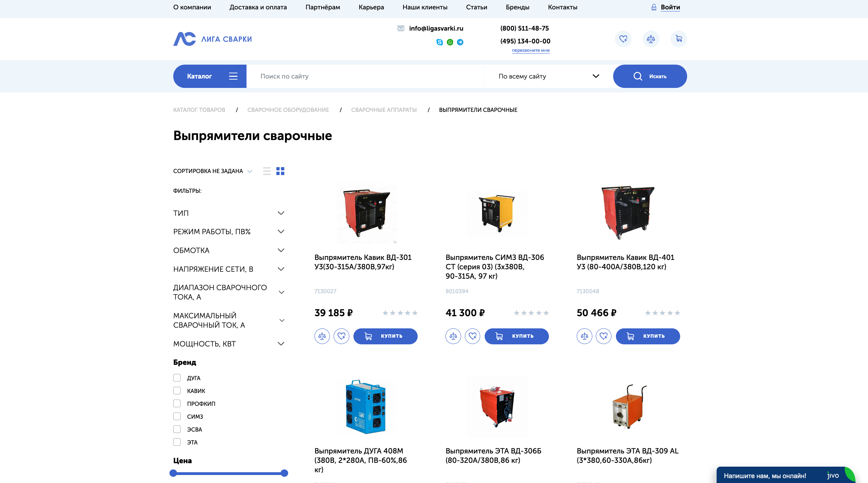Open О компании menu item

pyautogui.click(x=192, y=7)
